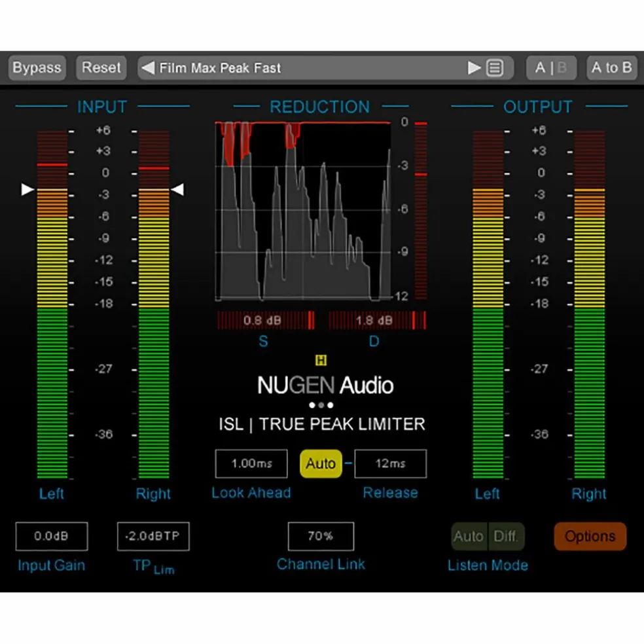The width and height of the screenshot is (644, 644).
Task: Toggle the Auto release button
Action: point(321,464)
